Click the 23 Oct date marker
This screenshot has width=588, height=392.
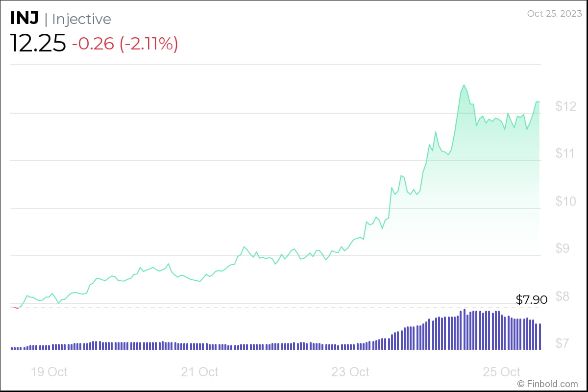click(x=350, y=372)
